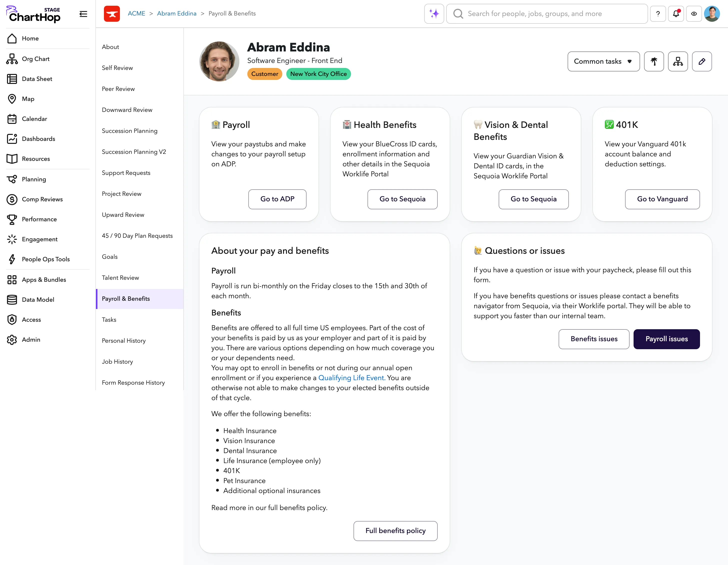Image resolution: width=728 pixels, height=565 pixels.
Task: Select the Succession Planning V2 tab
Action: click(x=140, y=152)
